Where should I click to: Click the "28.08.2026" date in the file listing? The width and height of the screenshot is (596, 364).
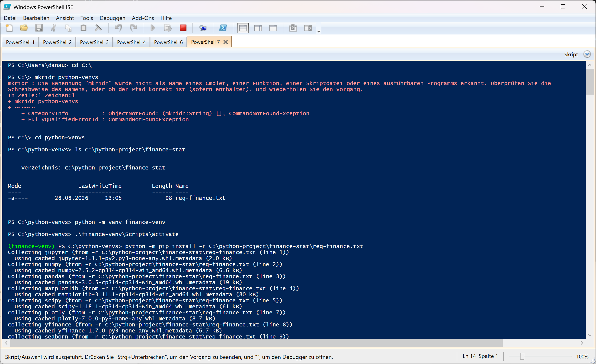pos(72,198)
